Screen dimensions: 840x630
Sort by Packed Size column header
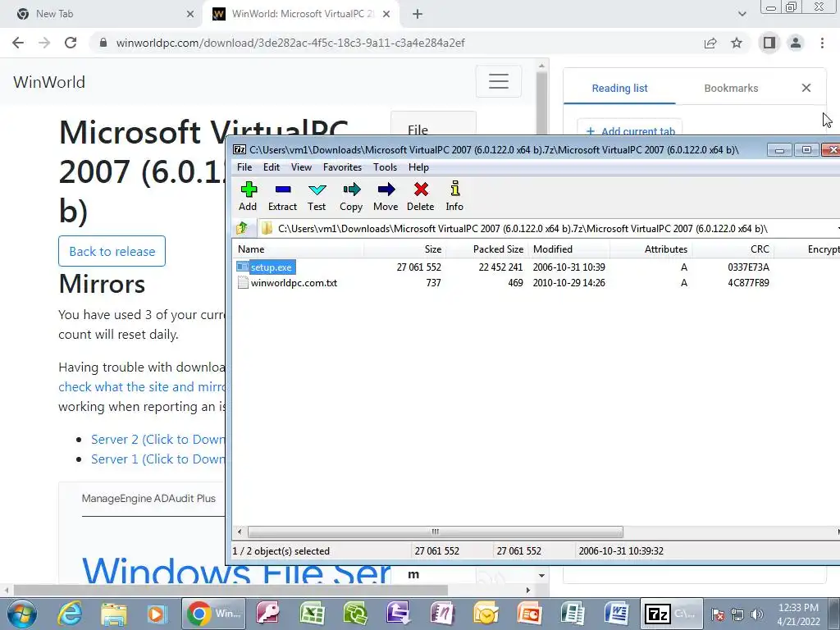coord(487,249)
